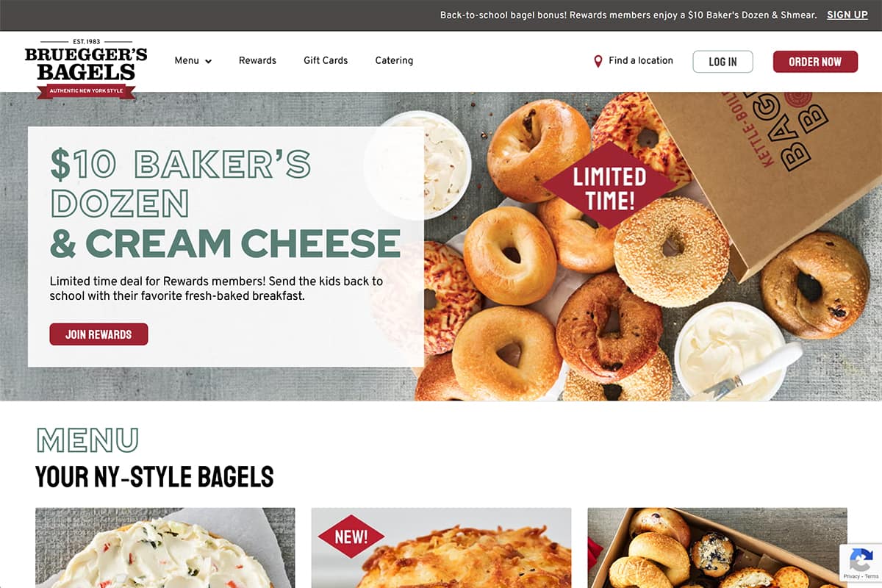
Task: Click the location pin icon
Action: 598,61
